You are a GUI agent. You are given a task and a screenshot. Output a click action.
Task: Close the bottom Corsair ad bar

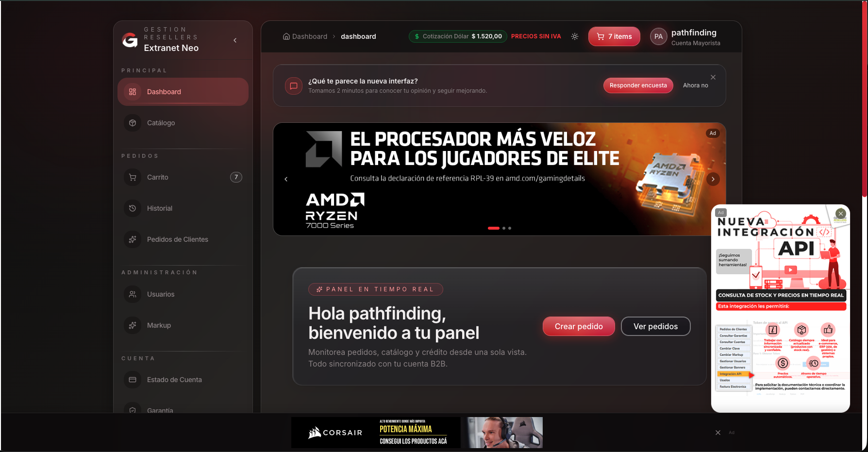pyautogui.click(x=718, y=433)
